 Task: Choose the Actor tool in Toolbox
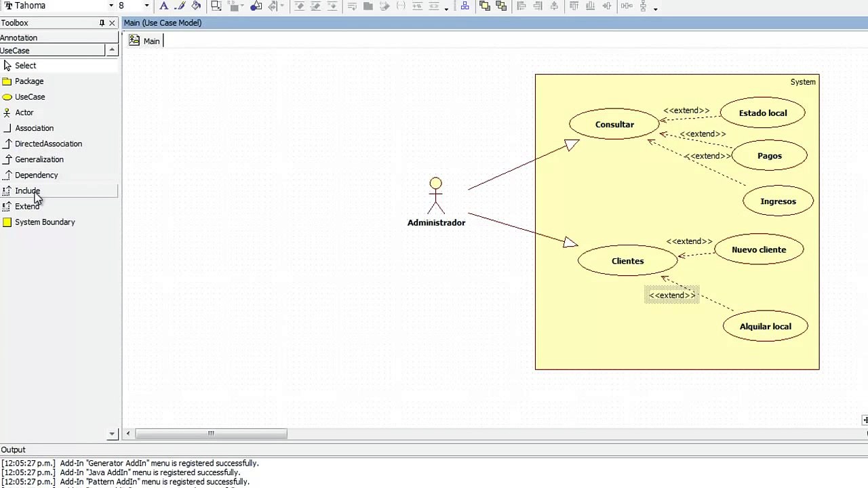coord(59,113)
